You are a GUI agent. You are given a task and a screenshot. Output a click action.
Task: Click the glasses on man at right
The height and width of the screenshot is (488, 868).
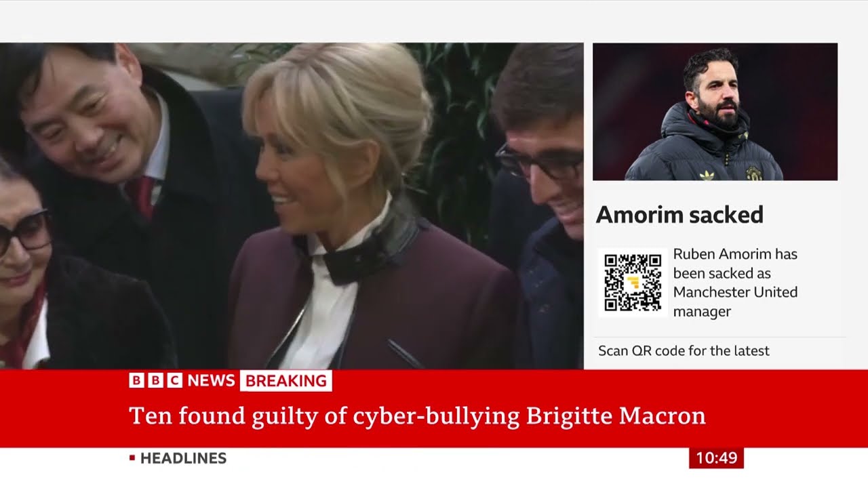click(539, 163)
